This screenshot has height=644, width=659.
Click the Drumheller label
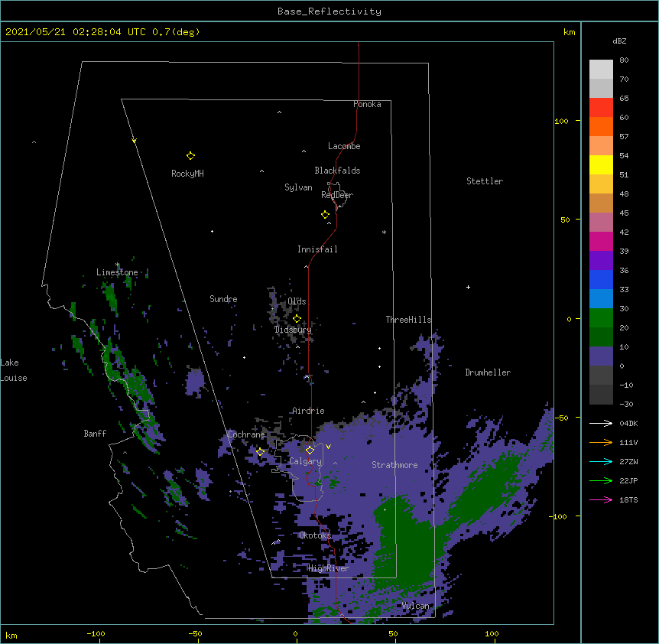coord(488,372)
